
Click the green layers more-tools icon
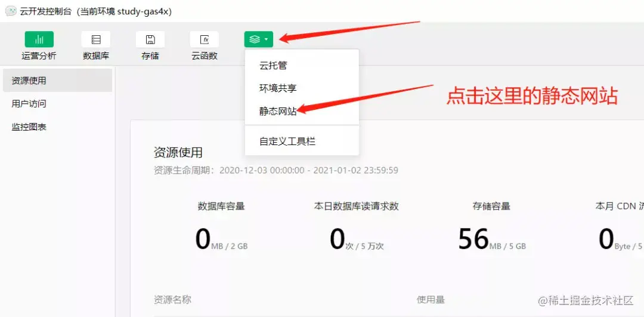point(255,39)
